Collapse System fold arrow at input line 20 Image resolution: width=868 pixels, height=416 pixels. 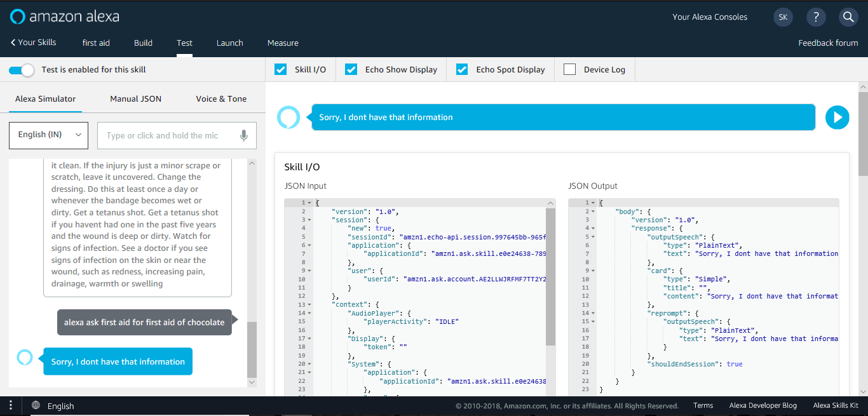coord(310,364)
